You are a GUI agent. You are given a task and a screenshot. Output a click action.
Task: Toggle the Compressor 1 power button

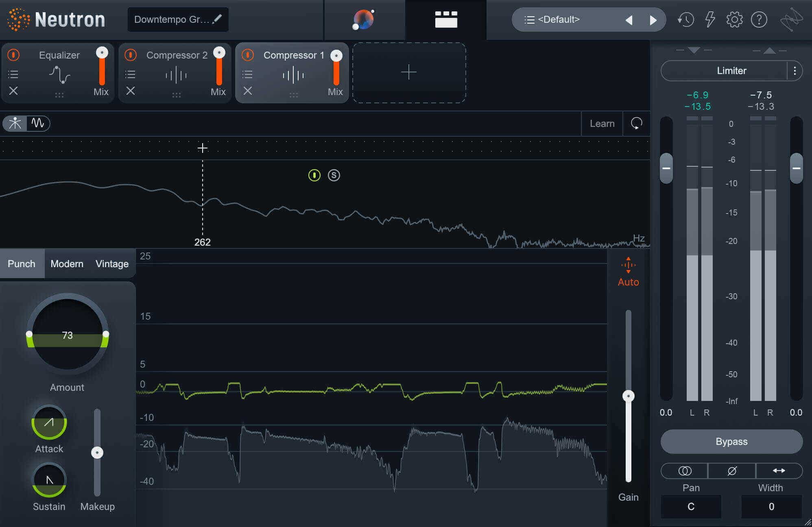click(x=248, y=55)
